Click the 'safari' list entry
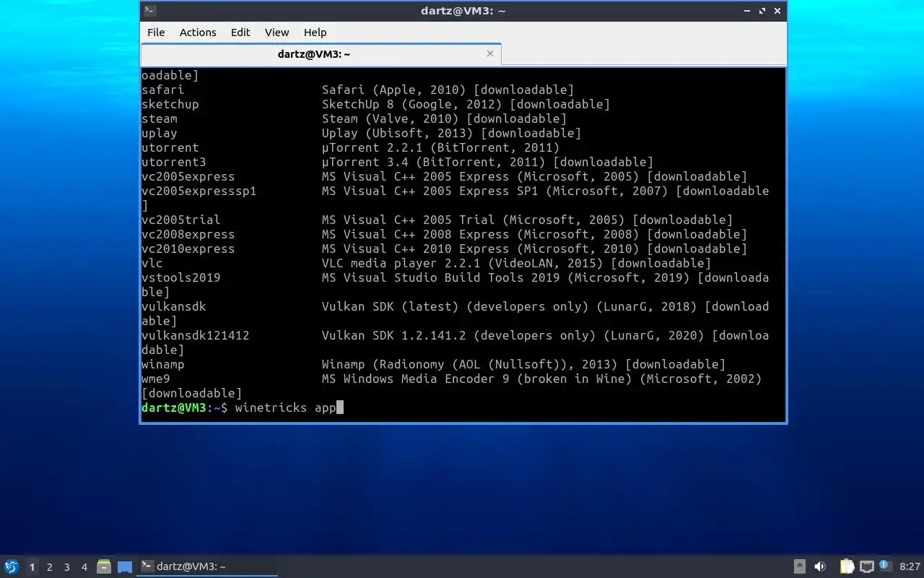The width and height of the screenshot is (924, 578). pos(162,90)
